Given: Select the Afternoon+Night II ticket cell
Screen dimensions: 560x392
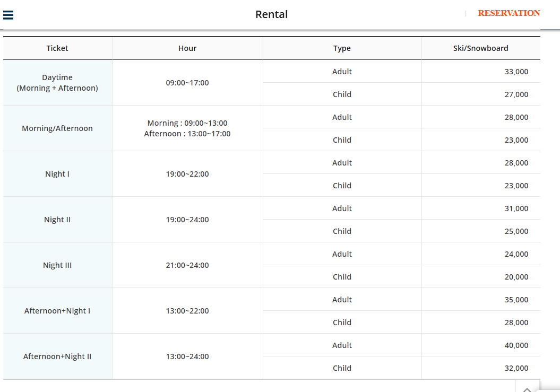Looking at the screenshot, I should click(57, 356).
